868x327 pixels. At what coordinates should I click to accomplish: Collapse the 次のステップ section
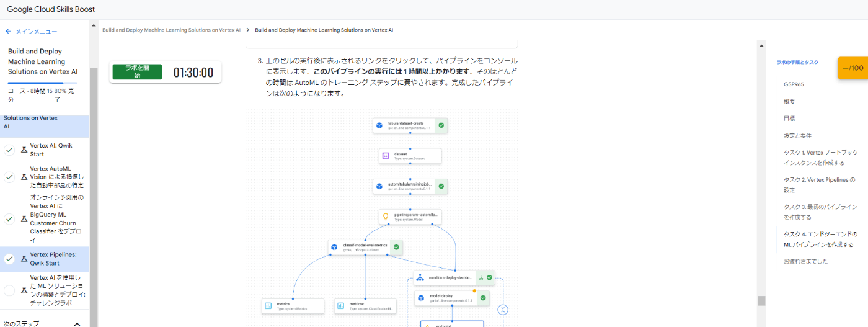pos(77,323)
